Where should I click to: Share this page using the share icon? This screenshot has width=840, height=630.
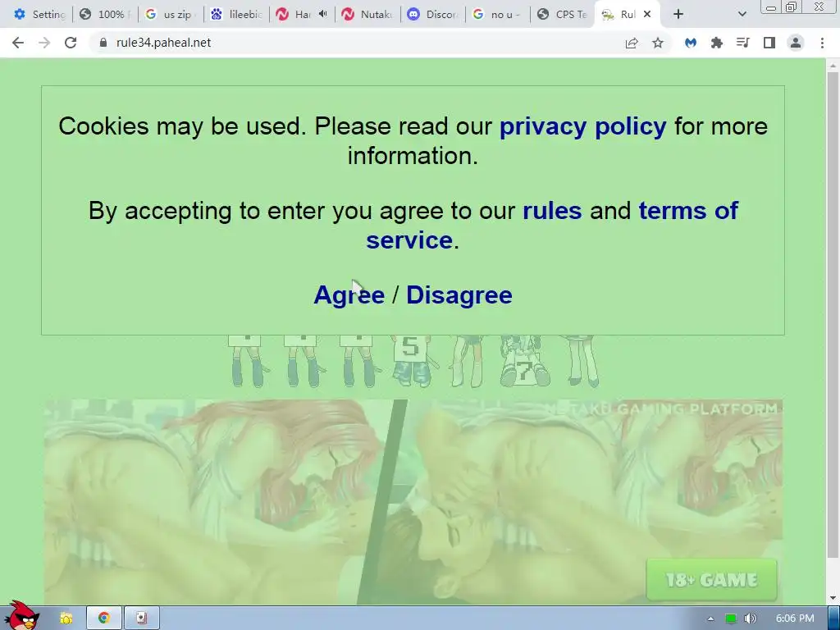(x=632, y=43)
